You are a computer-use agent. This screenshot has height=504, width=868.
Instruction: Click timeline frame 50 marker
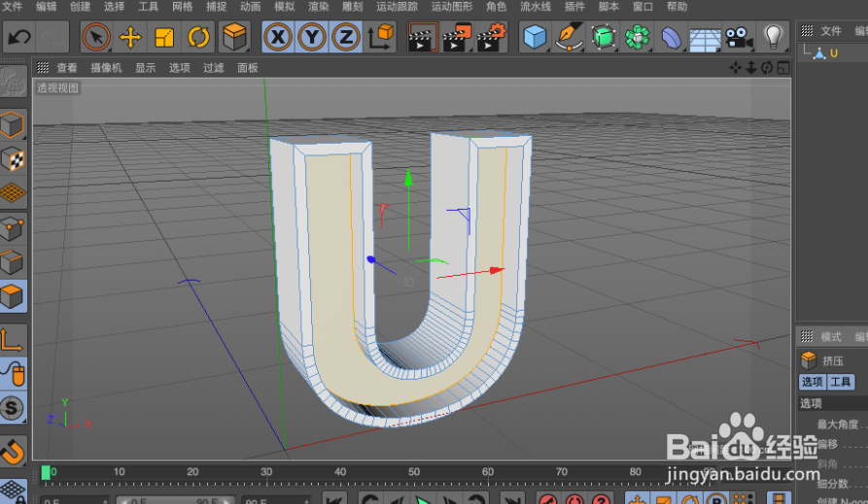414,472
